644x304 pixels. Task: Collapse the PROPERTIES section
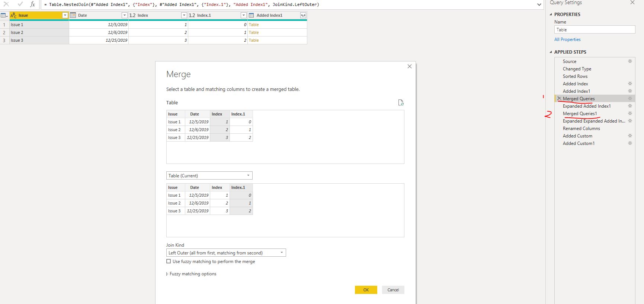(551, 15)
